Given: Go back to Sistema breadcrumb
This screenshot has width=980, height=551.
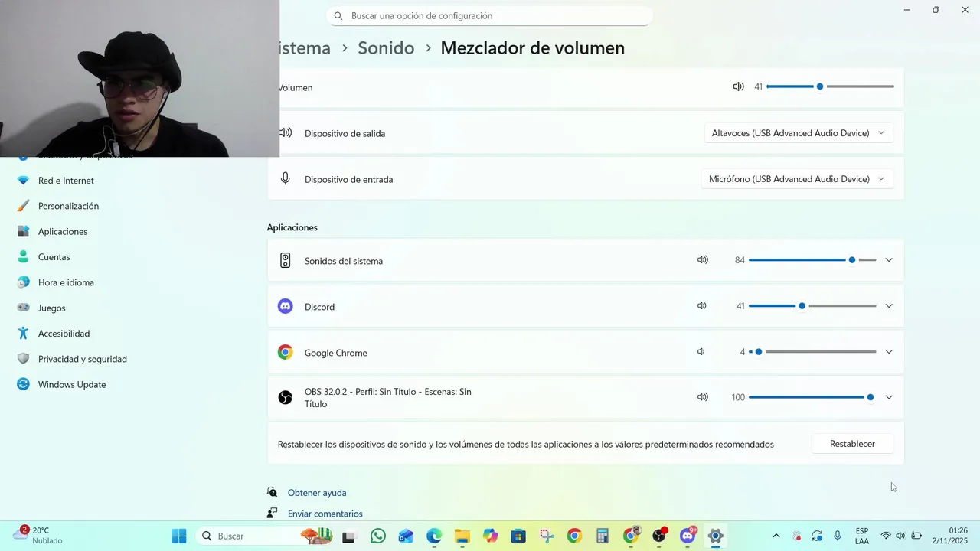Looking at the screenshot, I should [305, 48].
